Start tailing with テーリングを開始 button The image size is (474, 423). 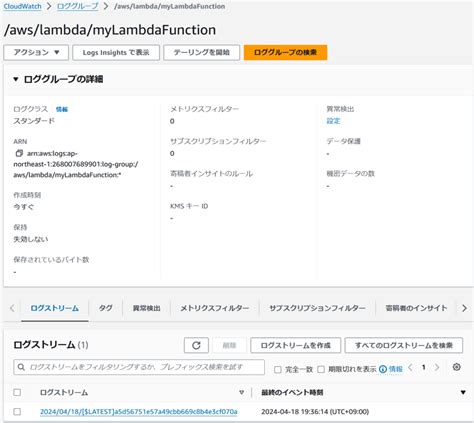point(201,52)
